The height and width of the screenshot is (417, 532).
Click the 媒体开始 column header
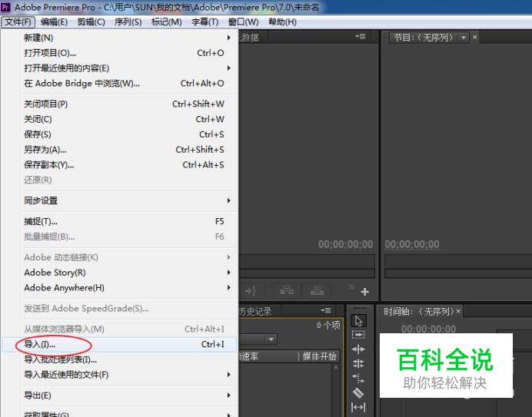319,356
